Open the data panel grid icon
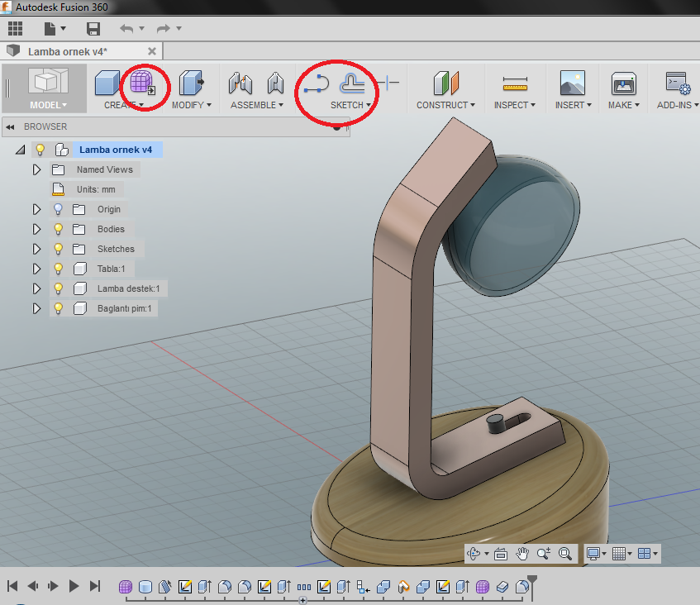This screenshot has width=700, height=605. click(15, 29)
